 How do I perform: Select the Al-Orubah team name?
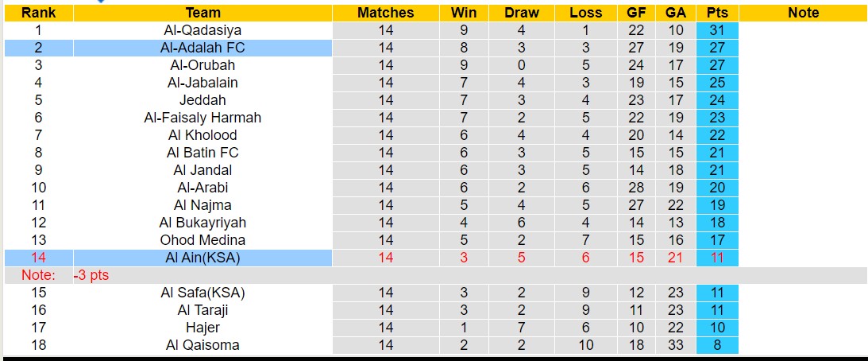[203, 65]
